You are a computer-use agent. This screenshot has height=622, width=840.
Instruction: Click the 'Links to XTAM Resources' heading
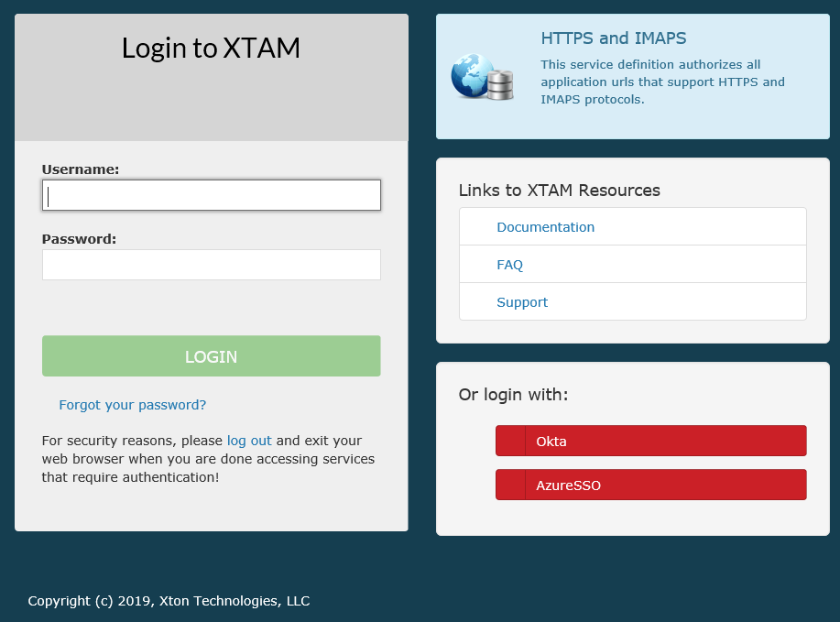[559, 191]
